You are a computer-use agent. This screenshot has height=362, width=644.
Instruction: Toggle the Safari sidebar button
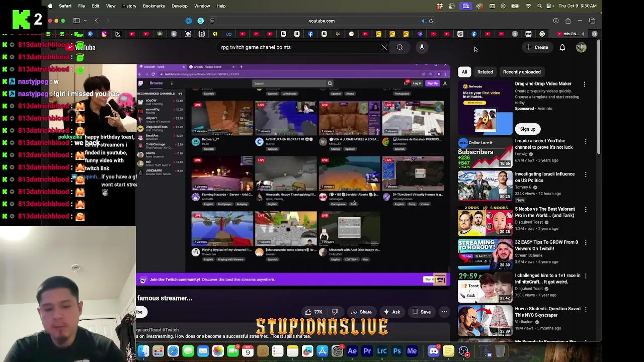tap(76, 21)
